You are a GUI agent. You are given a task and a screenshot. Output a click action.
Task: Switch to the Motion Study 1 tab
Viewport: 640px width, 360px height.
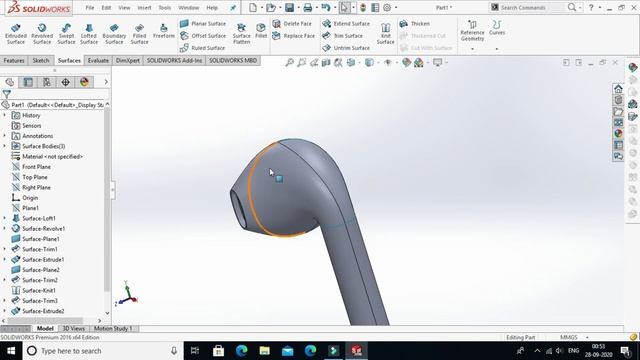pyautogui.click(x=113, y=329)
